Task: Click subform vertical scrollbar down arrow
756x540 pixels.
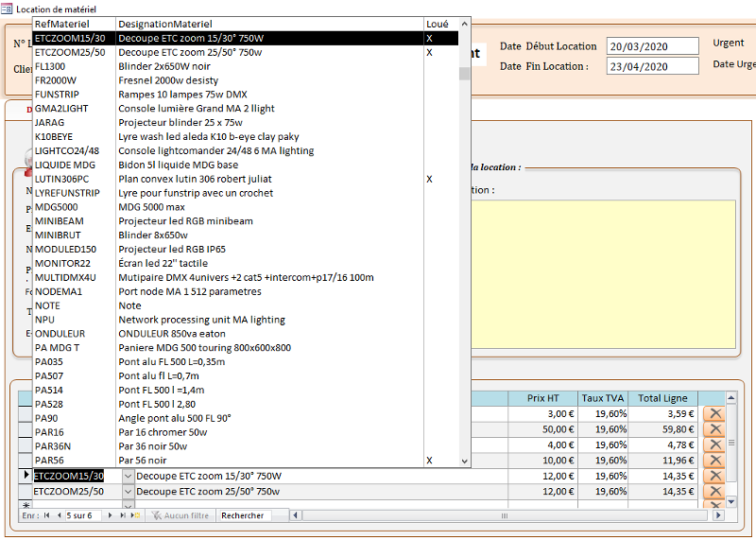Action: click(730, 502)
